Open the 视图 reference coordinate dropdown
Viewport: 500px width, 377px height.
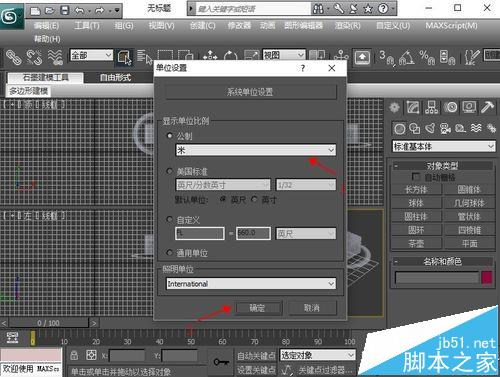[x=284, y=55]
